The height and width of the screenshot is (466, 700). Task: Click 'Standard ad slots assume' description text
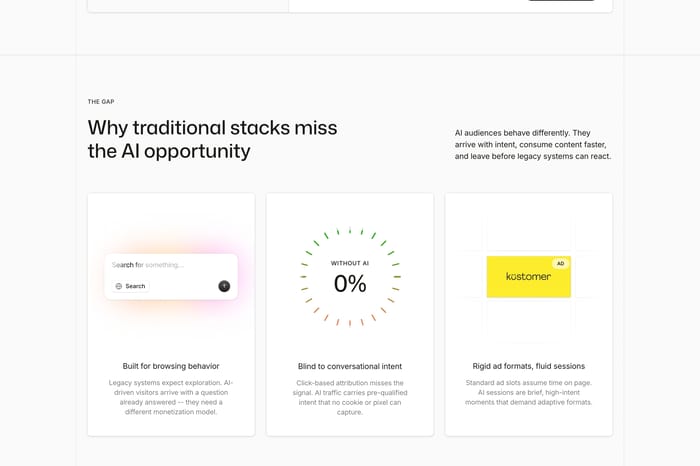[529, 392]
